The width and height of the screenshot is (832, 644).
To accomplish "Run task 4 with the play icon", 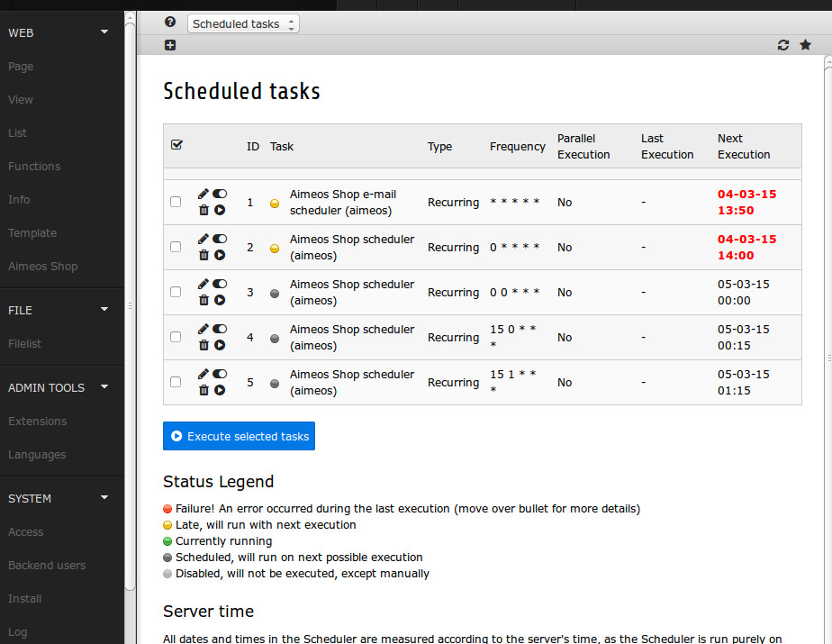I will pos(220,346).
